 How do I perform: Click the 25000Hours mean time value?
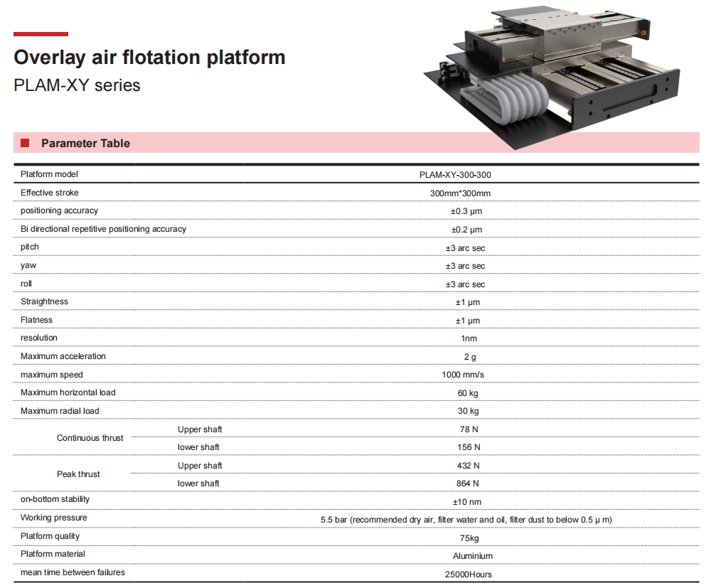(x=468, y=574)
